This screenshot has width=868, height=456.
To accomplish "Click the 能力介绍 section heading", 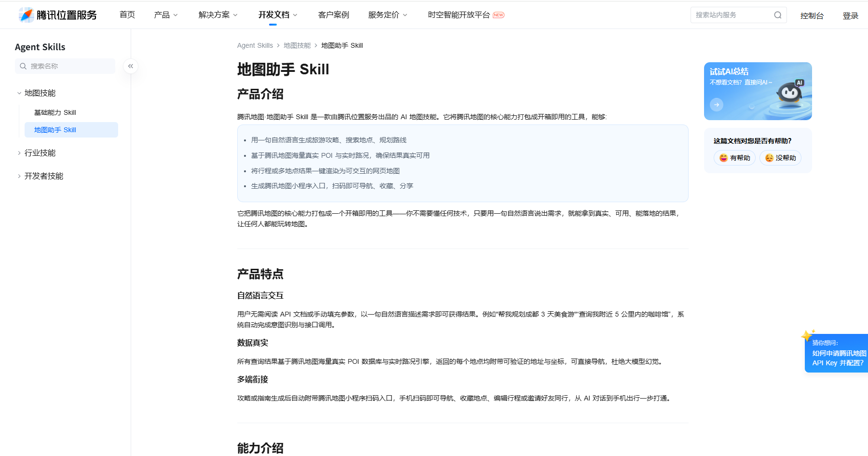I will (260, 448).
